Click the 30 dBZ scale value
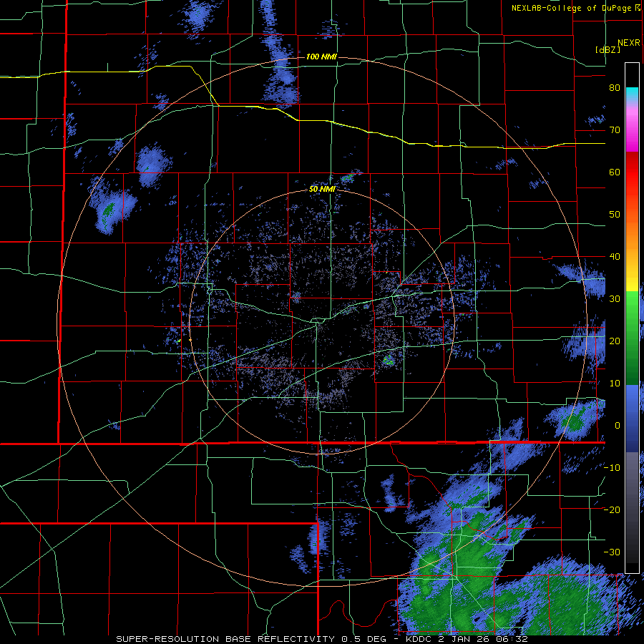The height and width of the screenshot is (644, 644). 615,299
